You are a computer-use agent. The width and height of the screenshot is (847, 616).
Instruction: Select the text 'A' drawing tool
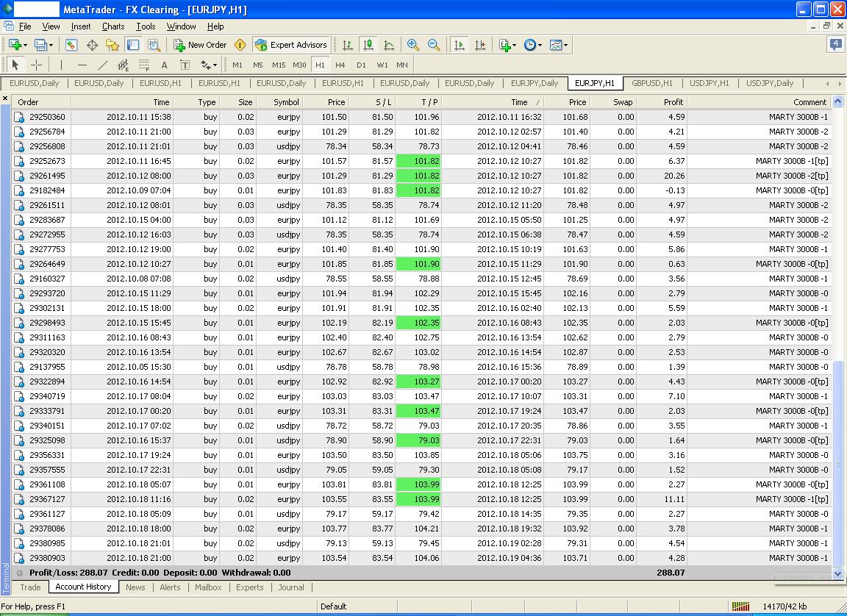(164, 65)
